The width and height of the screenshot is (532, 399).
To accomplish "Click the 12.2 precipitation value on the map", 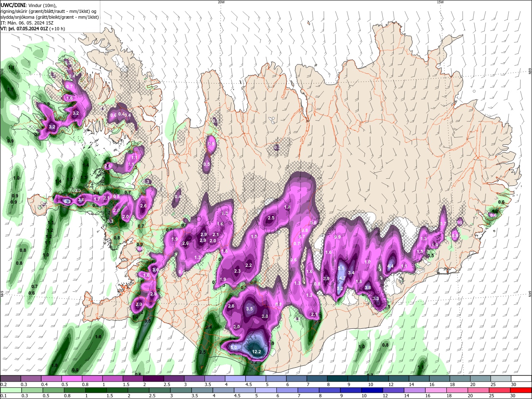I will pyautogui.click(x=257, y=352).
